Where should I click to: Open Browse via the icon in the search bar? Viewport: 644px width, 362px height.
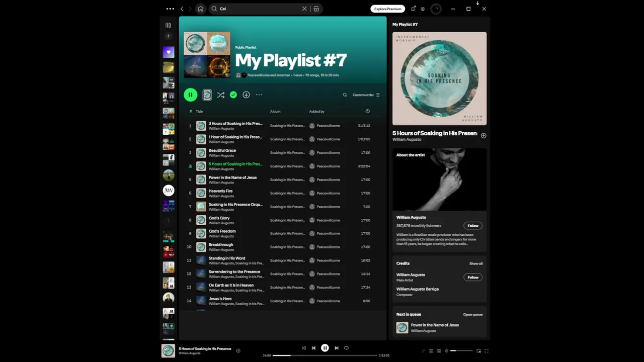coord(316,9)
